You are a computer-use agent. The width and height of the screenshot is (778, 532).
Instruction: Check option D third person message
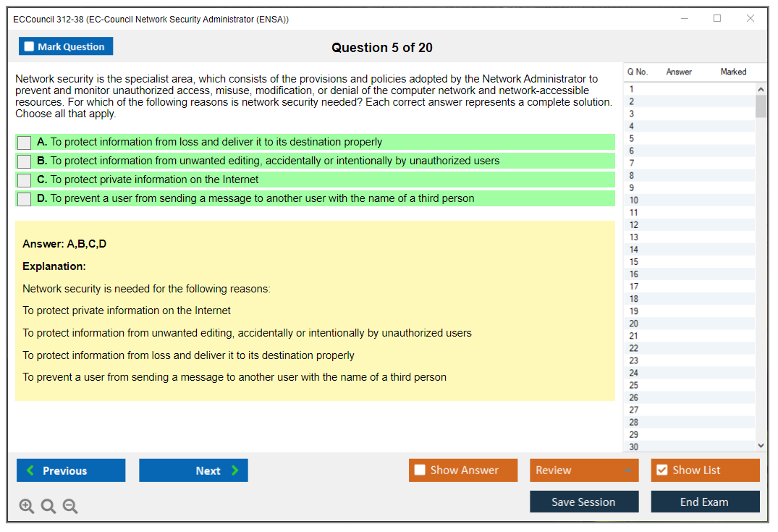click(25, 199)
